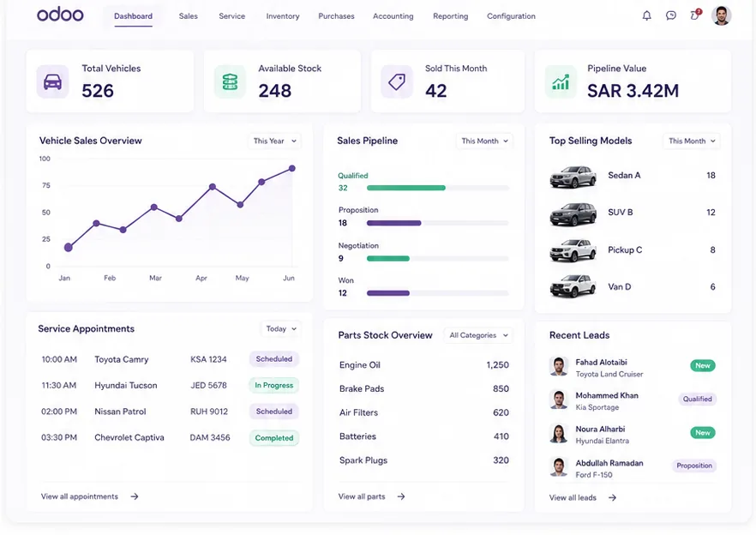Expand Service Appointments Today dropdown
This screenshot has width=756, height=535.
[x=281, y=328]
